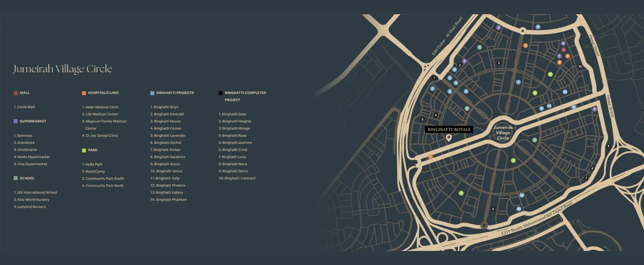The width and height of the screenshot is (644, 265).
Task: Click Binghatti Crescent in completed projects list
Action: 237,178
